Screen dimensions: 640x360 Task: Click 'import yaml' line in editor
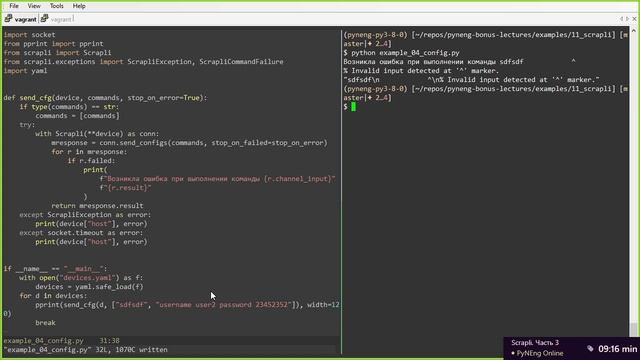(25, 71)
